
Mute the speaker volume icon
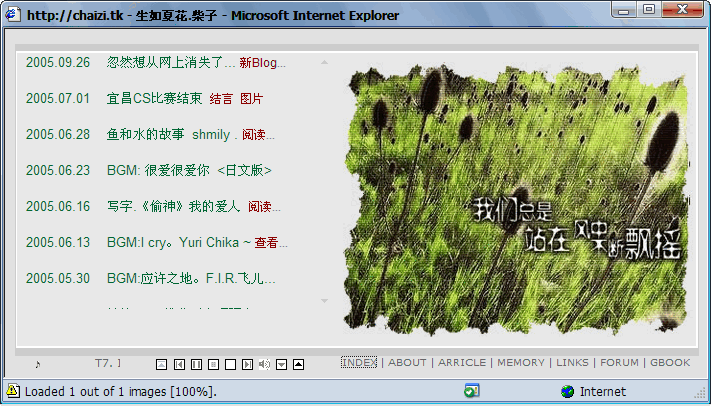pos(264,364)
